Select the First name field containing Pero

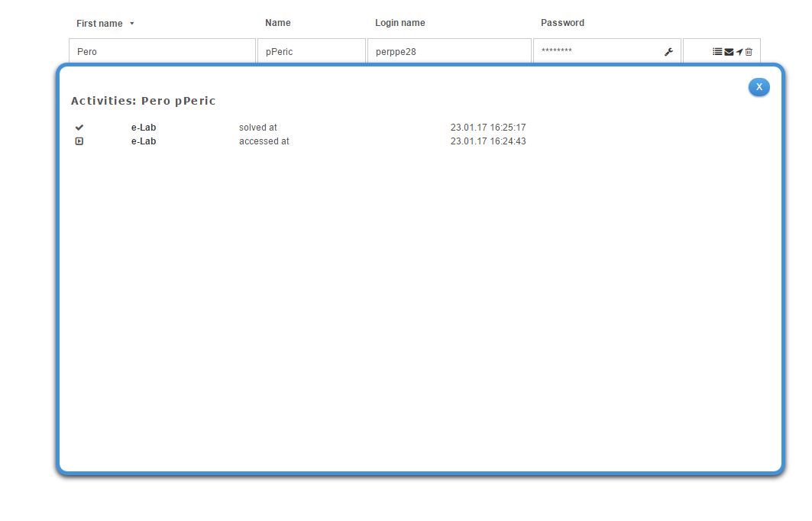click(x=162, y=52)
